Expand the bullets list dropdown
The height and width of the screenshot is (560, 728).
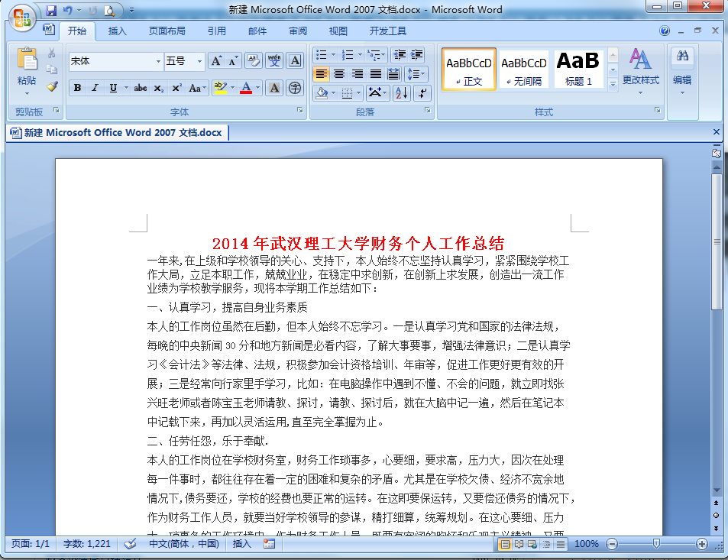333,55
